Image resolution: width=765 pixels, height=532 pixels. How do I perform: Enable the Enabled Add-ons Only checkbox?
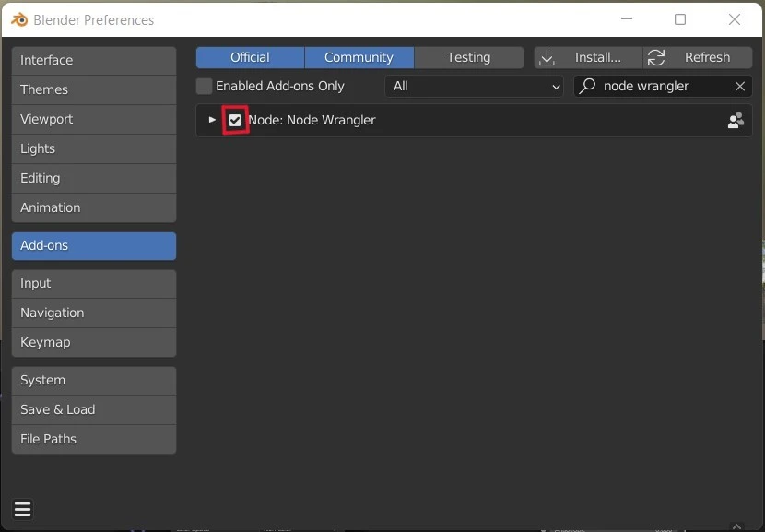coord(204,87)
